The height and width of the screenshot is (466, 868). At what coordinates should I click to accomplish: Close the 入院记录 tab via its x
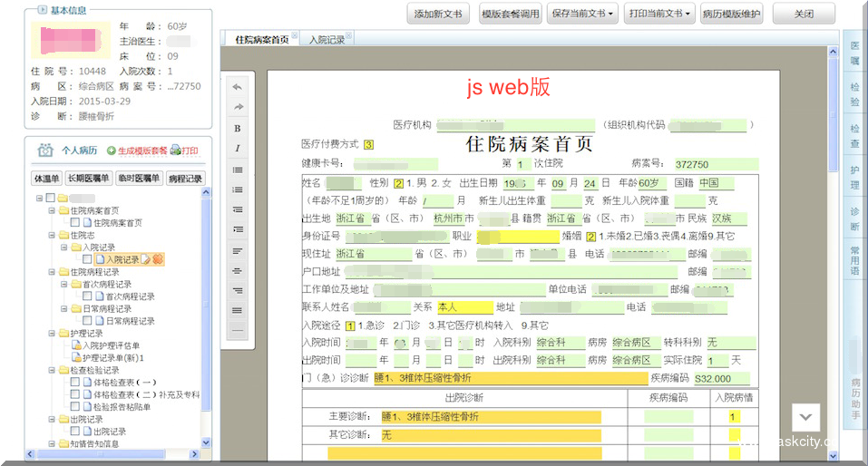pos(349,36)
